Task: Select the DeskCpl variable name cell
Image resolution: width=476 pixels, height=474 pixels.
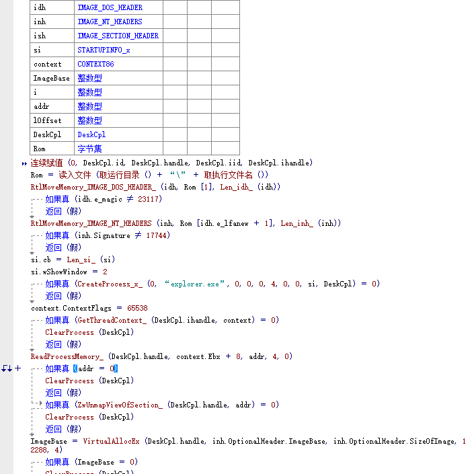Action: point(52,134)
